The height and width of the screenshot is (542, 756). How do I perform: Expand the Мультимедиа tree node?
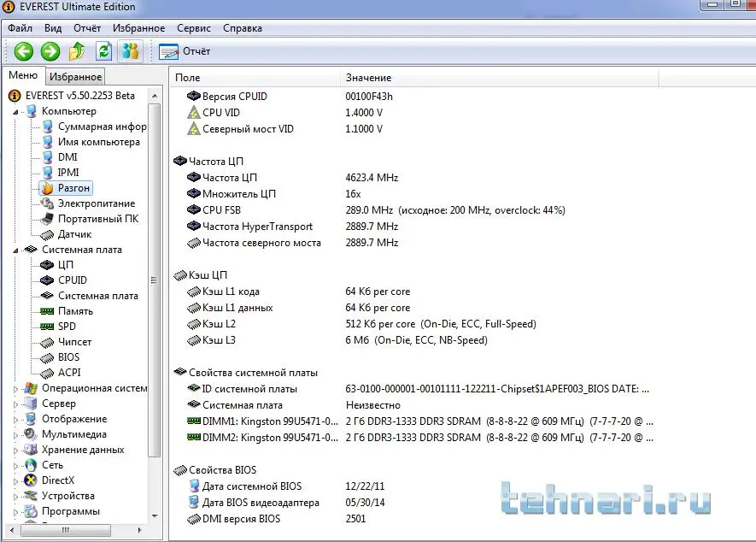pyautogui.click(x=15, y=435)
